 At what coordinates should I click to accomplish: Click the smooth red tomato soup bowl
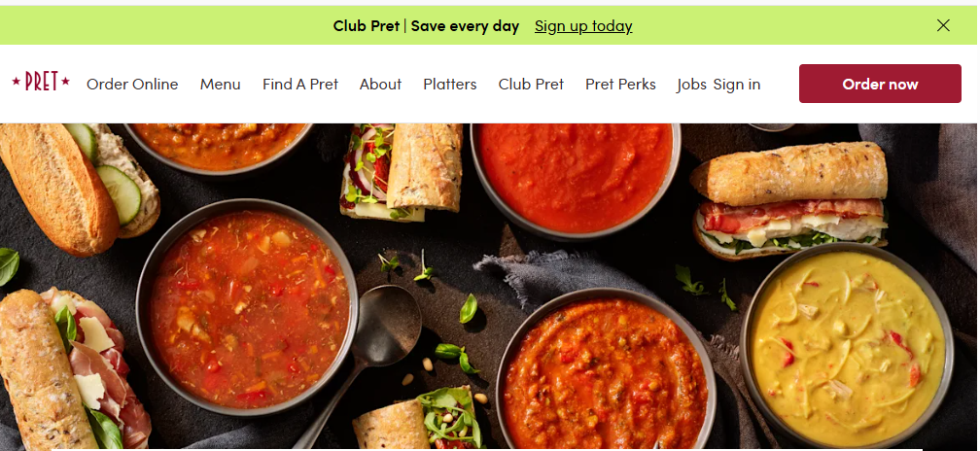click(x=575, y=177)
